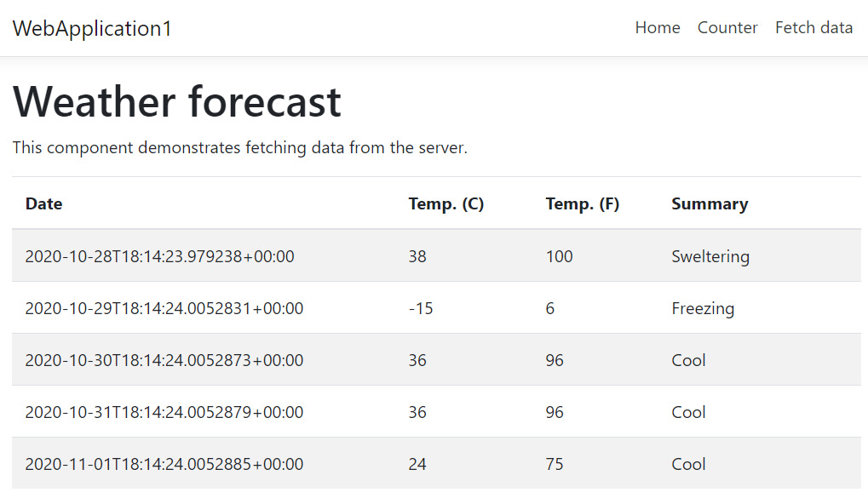Click the Date column header
The image size is (868, 498).
[x=43, y=203]
